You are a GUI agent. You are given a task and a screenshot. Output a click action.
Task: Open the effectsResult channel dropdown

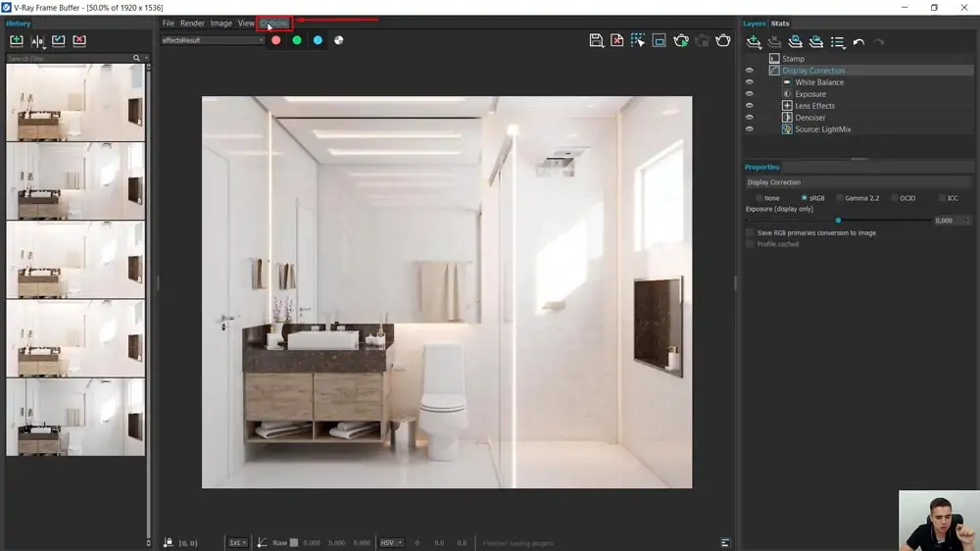coord(213,40)
